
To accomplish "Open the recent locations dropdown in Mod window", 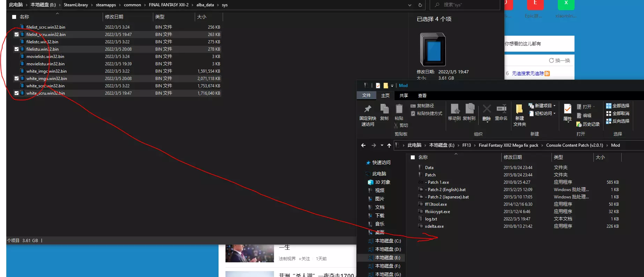I will click(x=382, y=145).
